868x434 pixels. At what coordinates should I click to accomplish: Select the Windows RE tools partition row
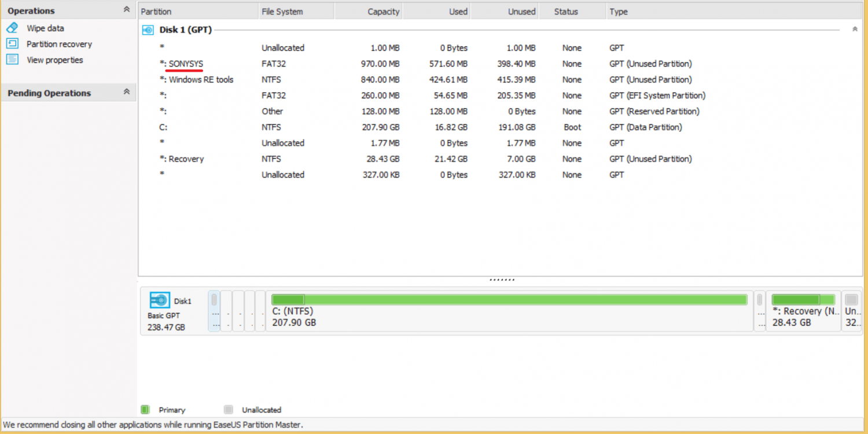tap(201, 79)
